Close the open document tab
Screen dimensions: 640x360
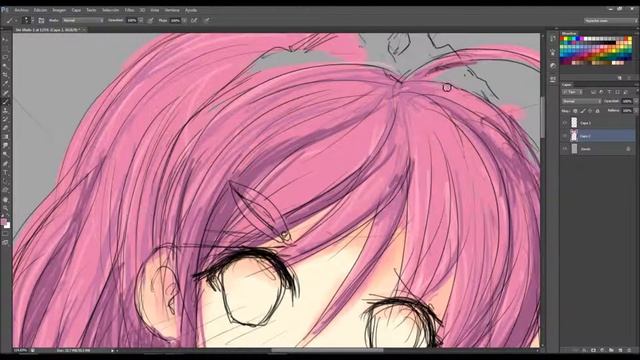[x=84, y=30]
